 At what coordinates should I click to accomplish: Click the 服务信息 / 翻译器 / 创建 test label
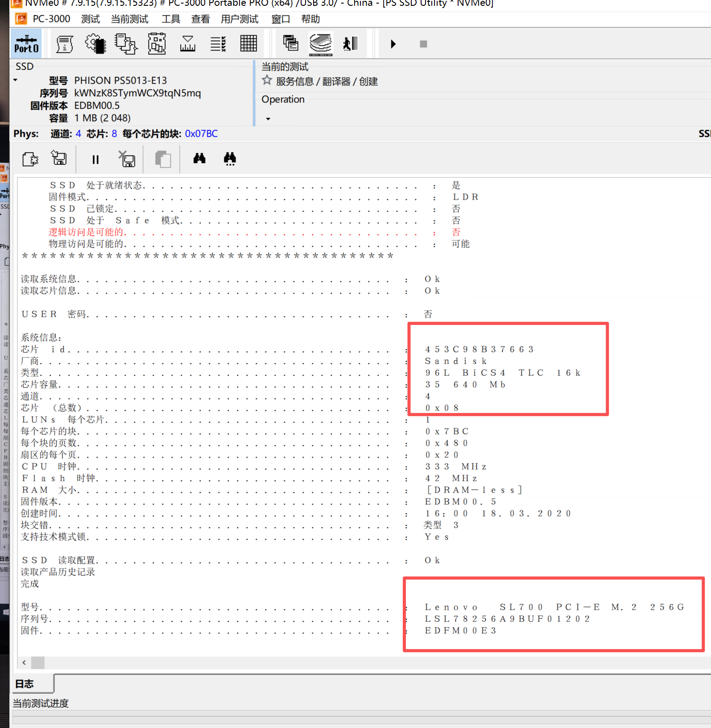coord(327,81)
